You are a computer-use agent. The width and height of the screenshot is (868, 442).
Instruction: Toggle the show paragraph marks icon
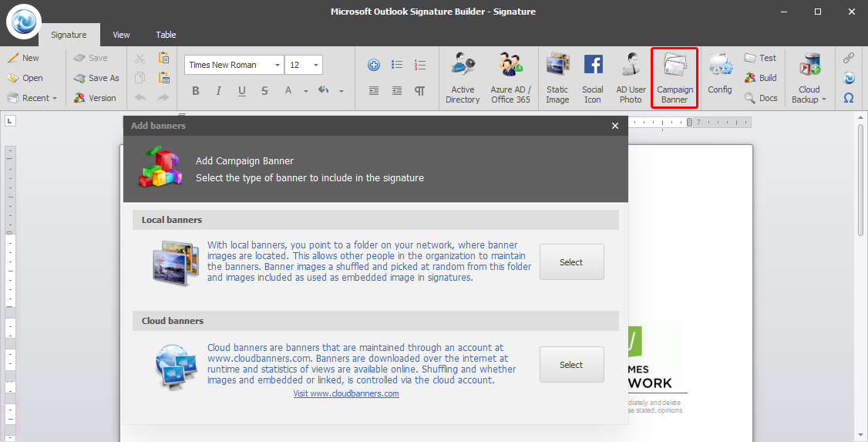click(420, 91)
